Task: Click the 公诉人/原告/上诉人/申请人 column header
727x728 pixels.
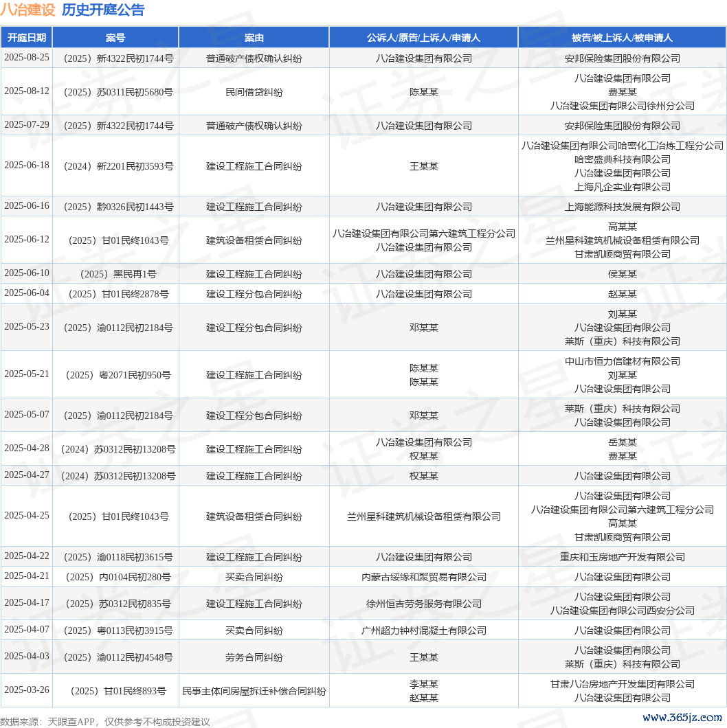Action: tap(423, 38)
